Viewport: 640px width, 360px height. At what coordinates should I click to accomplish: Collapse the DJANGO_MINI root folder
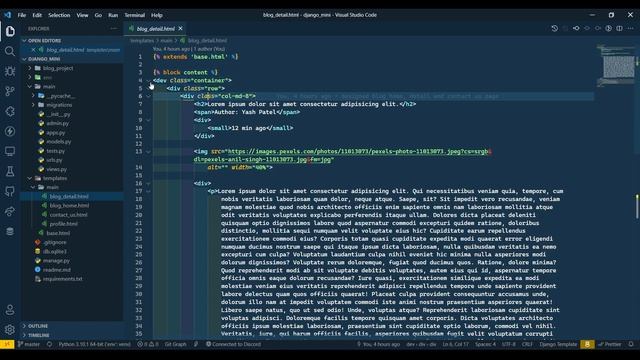coord(72,59)
